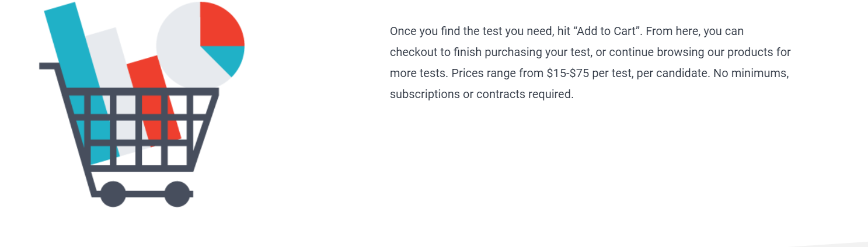Click the pie chart illustration

pyautogui.click(x=200, y=46)
